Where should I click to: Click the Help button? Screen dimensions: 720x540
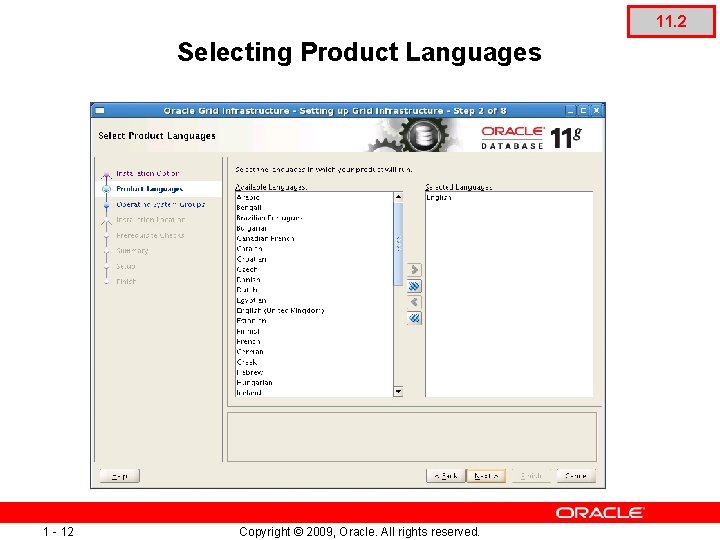point(120,476)
